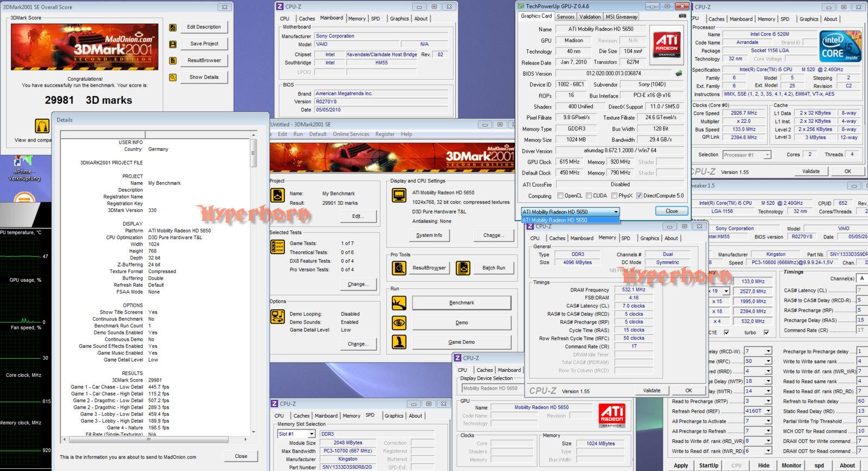This screenshot has width=868, height=471.
Task: Click the Benchmark run icon
Action: (399, 302)
